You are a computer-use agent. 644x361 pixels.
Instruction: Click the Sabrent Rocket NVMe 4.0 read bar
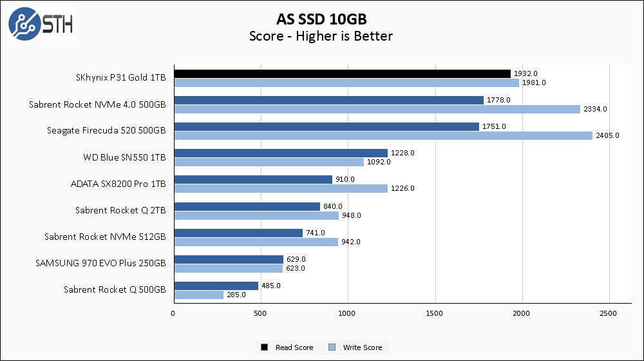[x=329, y=101]
